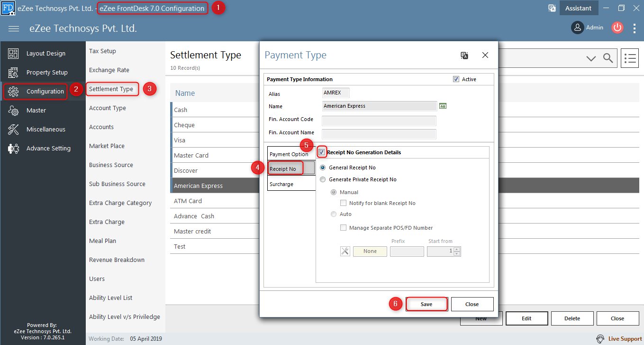This screenshot has width=644, height=345.
Task: Click the Delete button in Settlement Type
Action: tap(572, 318)
